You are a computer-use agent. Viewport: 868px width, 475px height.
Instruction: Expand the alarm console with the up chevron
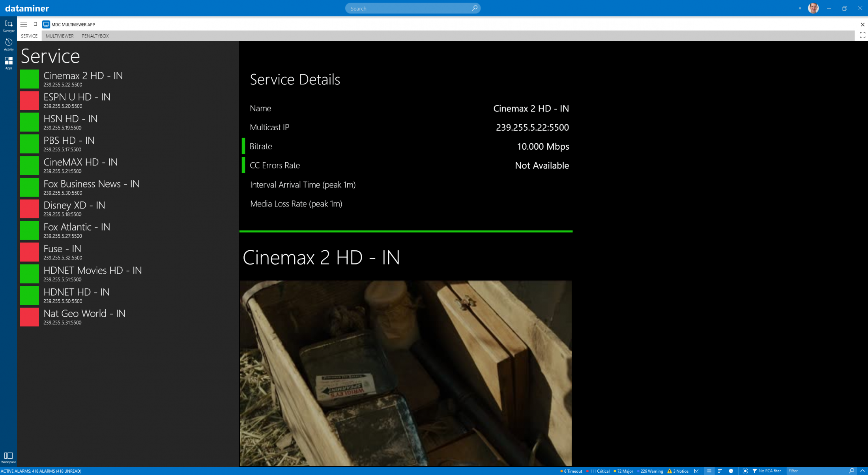(862, 471)
